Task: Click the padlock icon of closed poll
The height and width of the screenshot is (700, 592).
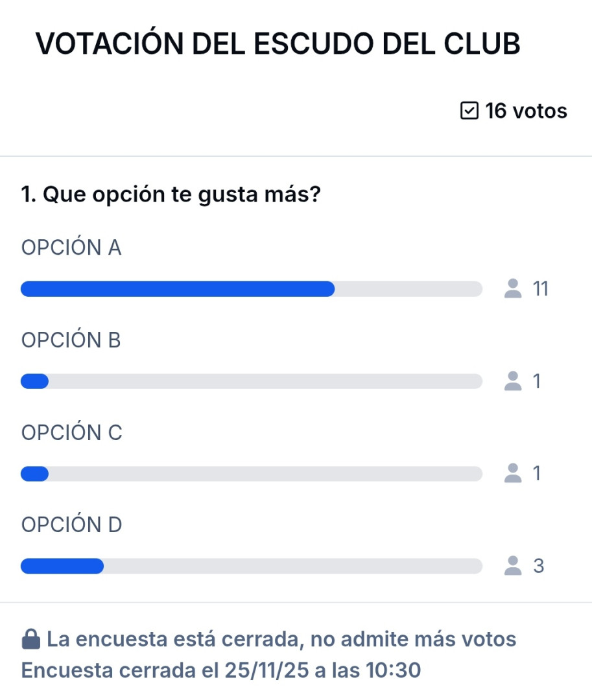Action: 30,640
